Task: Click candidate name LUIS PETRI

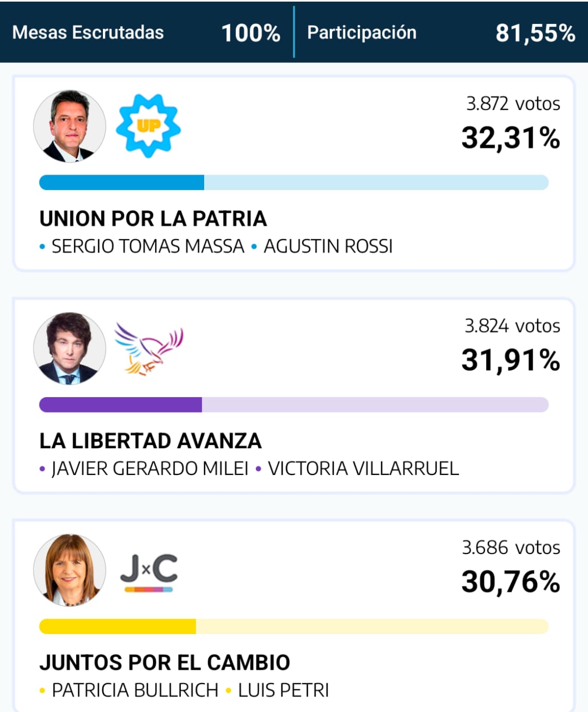Action: [x=283, y=690]
